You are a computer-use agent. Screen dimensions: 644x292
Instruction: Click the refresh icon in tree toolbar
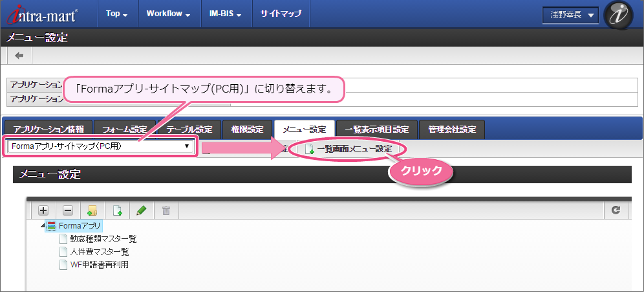click(x=616, y=210)
